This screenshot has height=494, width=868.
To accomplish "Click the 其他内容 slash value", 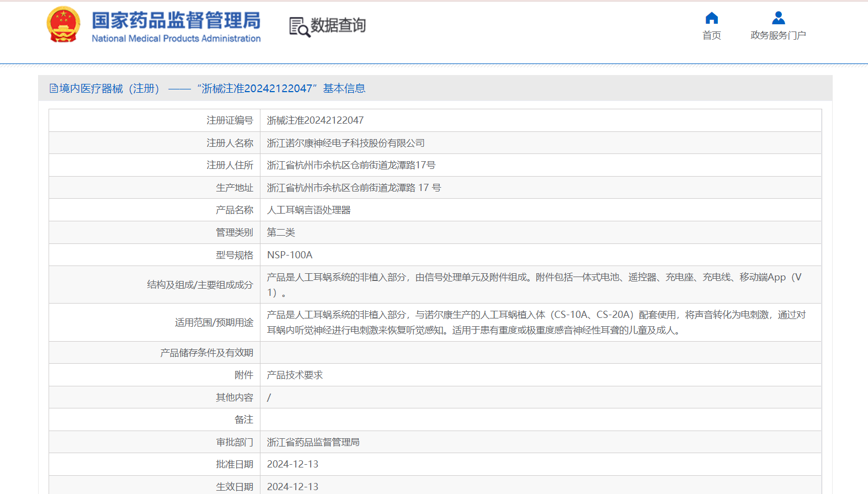I will click(269, 397).
